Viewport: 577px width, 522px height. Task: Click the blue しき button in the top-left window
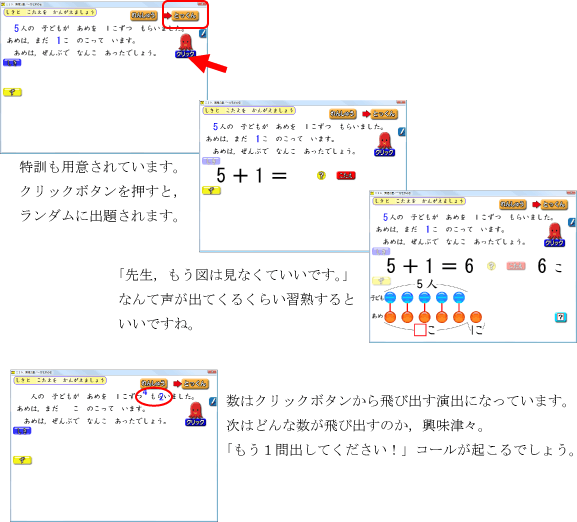(12, 63)
